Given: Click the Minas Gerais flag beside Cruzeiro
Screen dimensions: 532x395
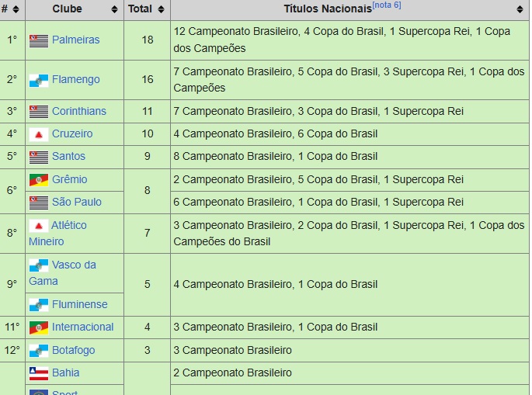Looking at the screenshot, I should (39, 134).
